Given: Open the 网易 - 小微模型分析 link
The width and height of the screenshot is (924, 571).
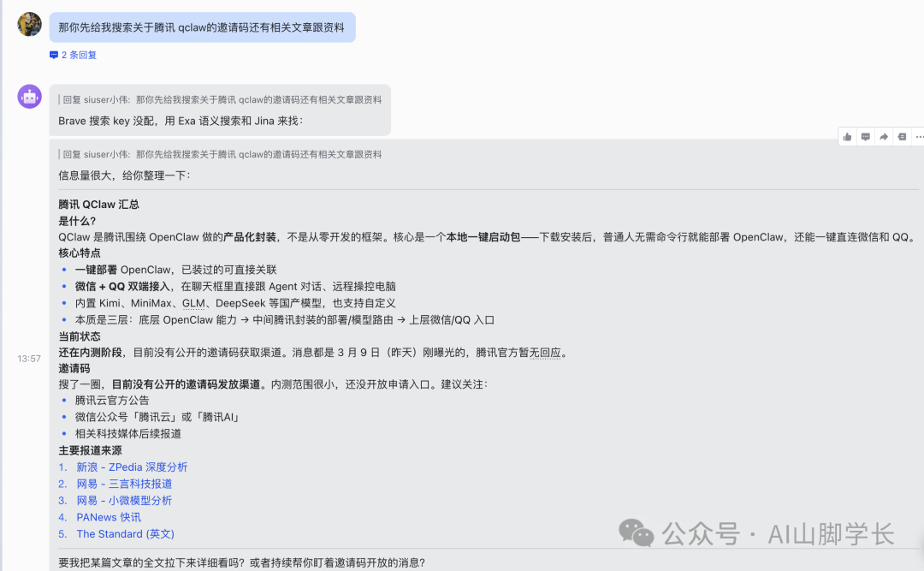Looking at the screenshot, I should [x=122, y=500].
